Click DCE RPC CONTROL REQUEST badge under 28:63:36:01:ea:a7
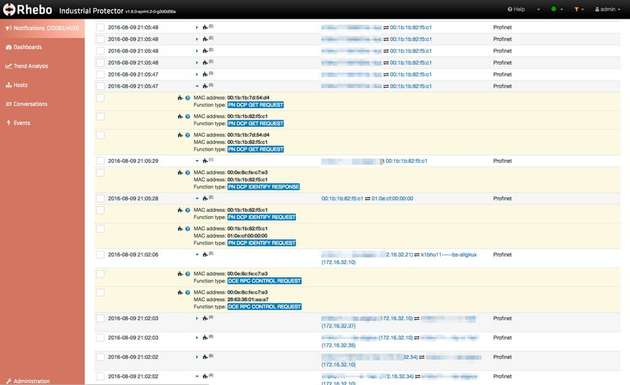Screen dimensions: 630x385 pyautogui.click(x=264, y=307)
